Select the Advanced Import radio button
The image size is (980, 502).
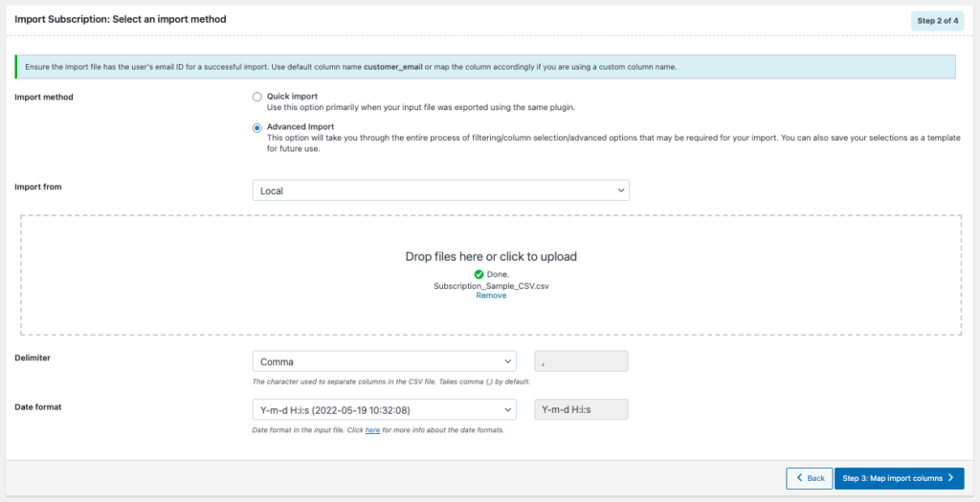[256, 127]
